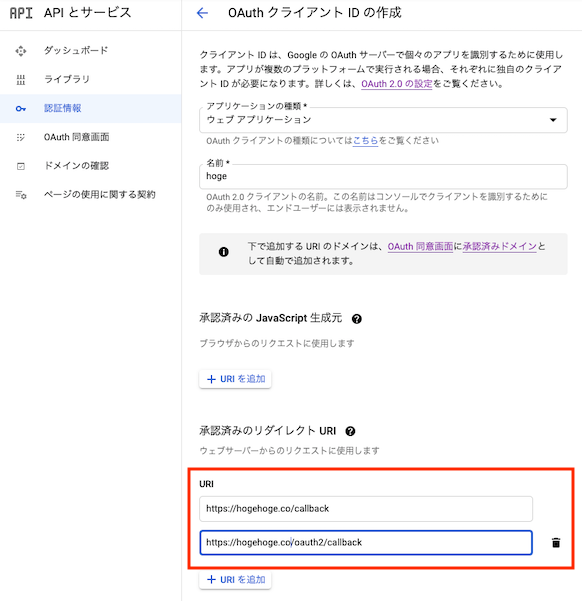Click the 名前 input field containing hoge

(x=383, y=176)
